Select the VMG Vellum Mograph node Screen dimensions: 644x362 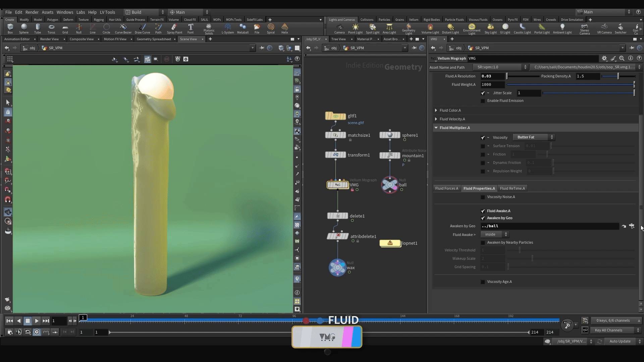pos(338,185)
